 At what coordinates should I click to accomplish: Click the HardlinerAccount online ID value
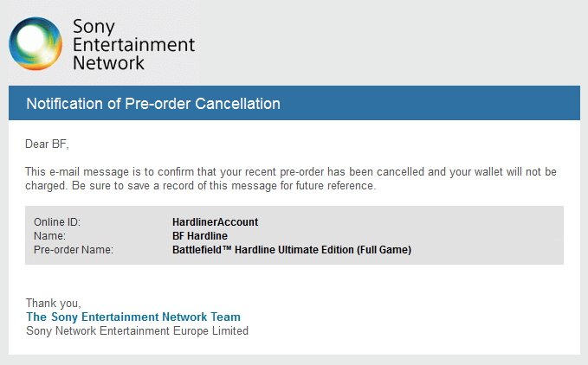[x=216, y=222]
